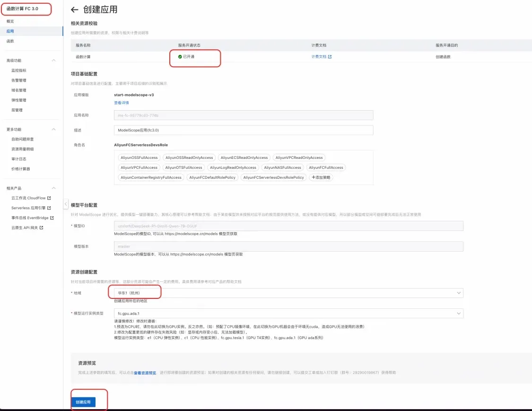Click the 模型版本 input field
The image size is (532, 411).
pos(288,246)
